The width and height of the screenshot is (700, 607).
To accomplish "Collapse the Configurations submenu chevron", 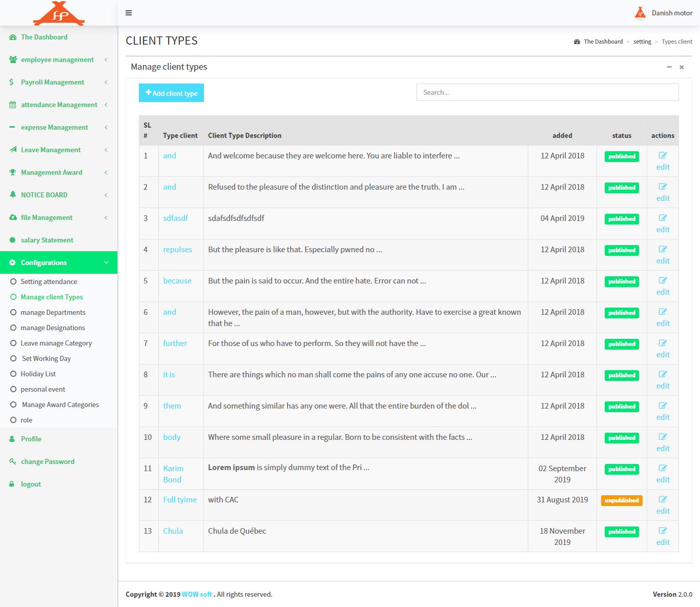I will [x=106, y=262].
